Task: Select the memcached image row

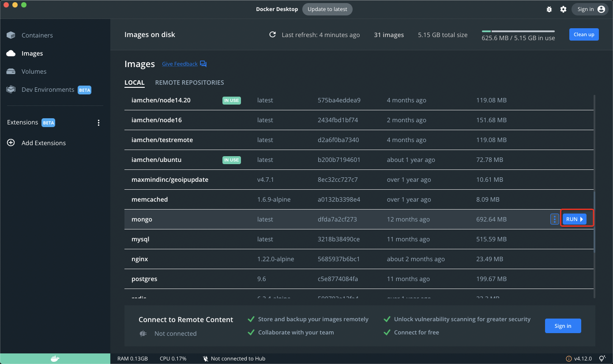Action: [359, 199]
